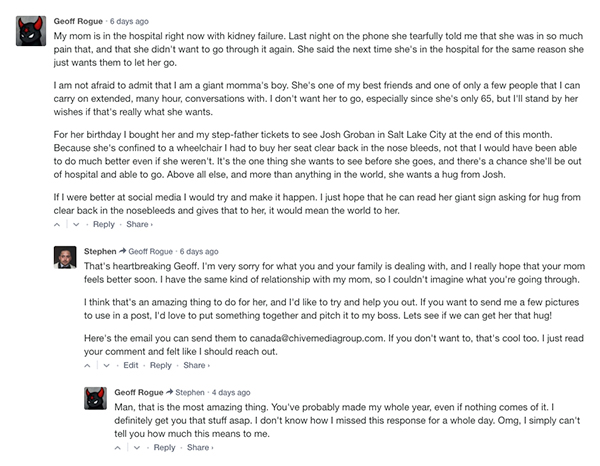Reply to Stephen's comment
The width and height of the screenshot is (600, 466).
pyautogui.click(x=160, y=365)
